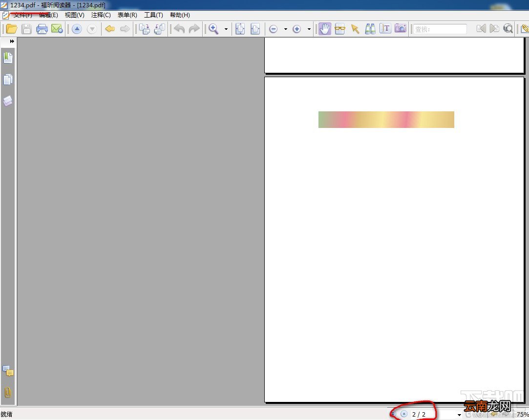
Task: Open the 编辑(E) menu
Action: 48,15
